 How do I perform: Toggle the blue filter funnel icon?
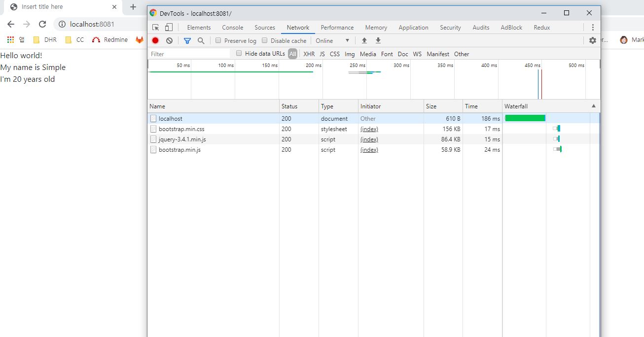[x=187, y=40]
